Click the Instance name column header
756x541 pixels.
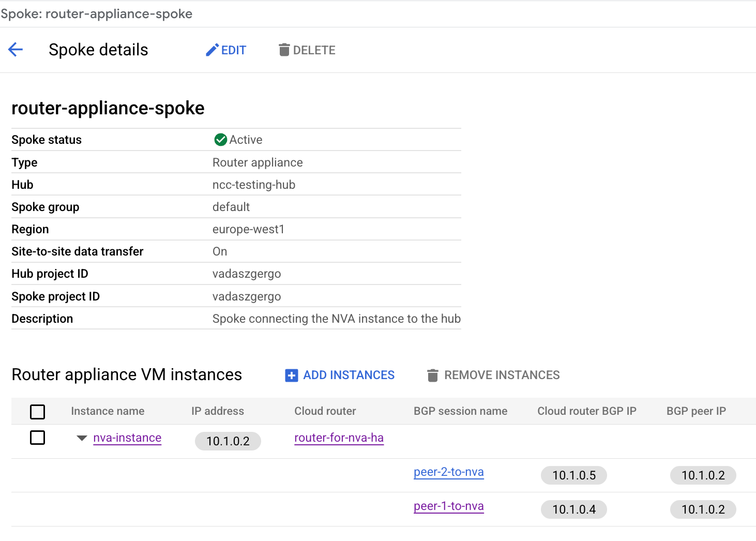click(x=108, y=411)
